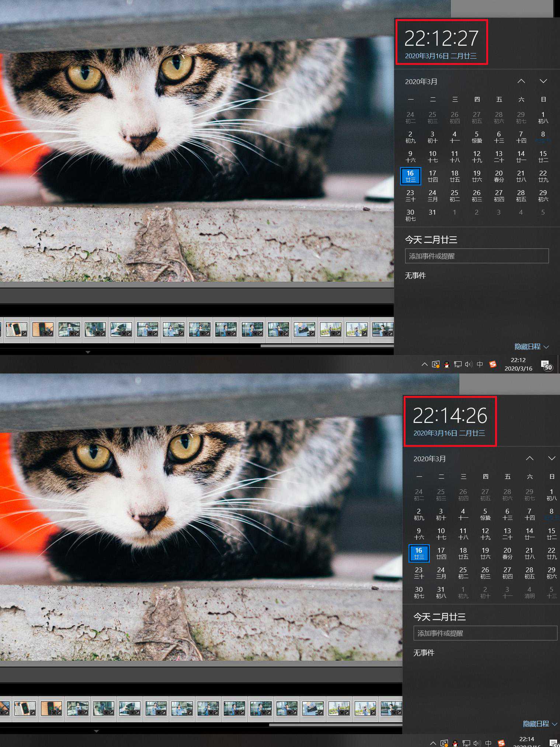Screen dimensions: 560x747
Task: Go to next month in the 22:14:26 calendar
Action: (552, 458)
